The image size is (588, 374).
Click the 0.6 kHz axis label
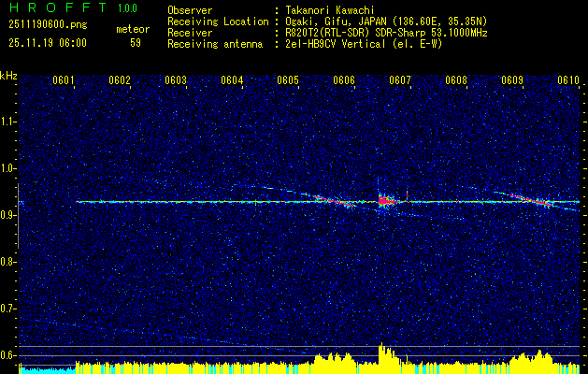(x=7, y=355)
